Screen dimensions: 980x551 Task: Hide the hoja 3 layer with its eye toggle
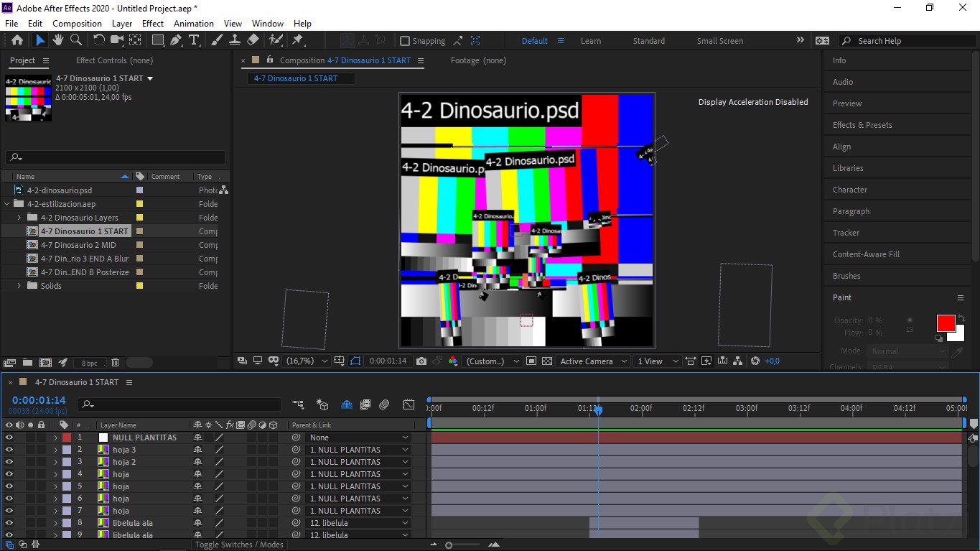(x=9, y=449)
